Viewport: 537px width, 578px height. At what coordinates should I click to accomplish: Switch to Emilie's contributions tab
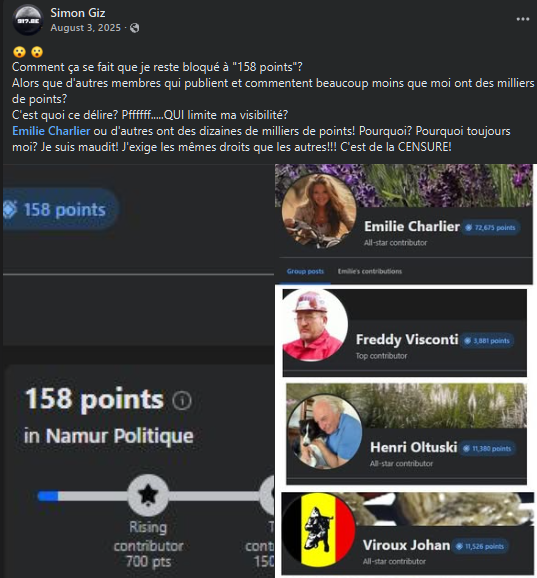click(x=370, y=271)
